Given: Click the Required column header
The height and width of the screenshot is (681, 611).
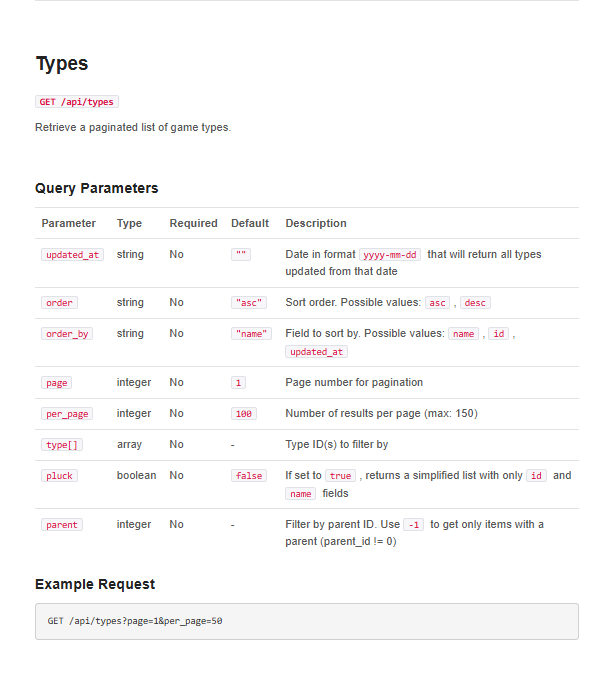Looking at the screenshot, I should 193,223.
